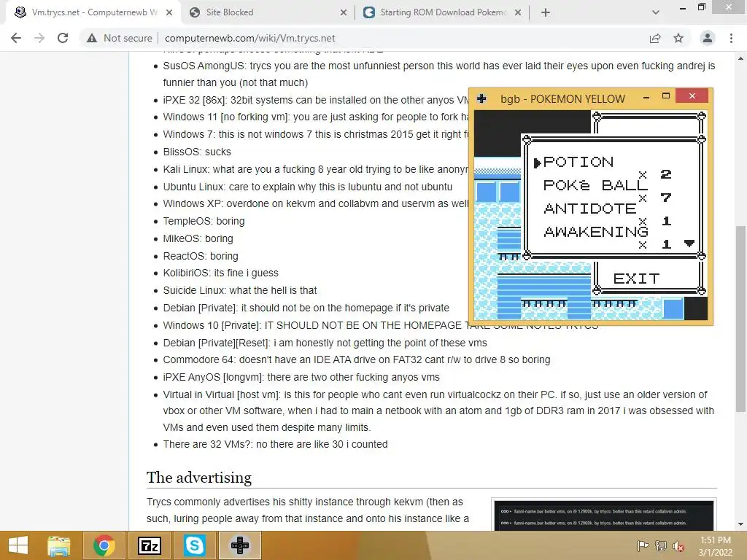Screen dimensions: 747x560
Task: Click The advertising section heading
Action: click(198, 477)
